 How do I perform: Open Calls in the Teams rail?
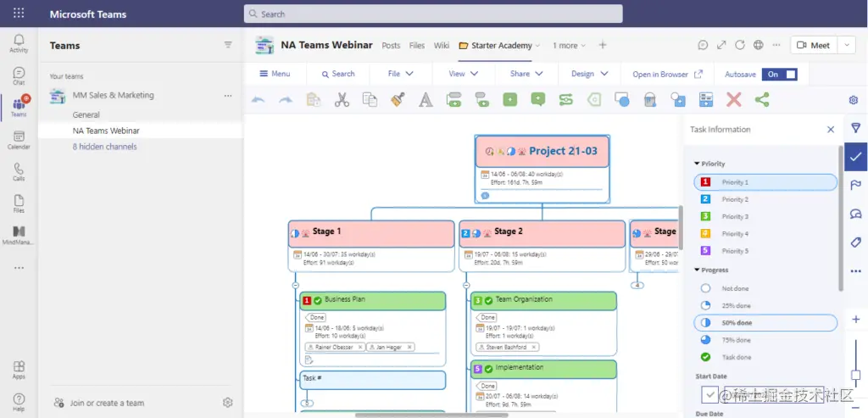pos(19,171)
